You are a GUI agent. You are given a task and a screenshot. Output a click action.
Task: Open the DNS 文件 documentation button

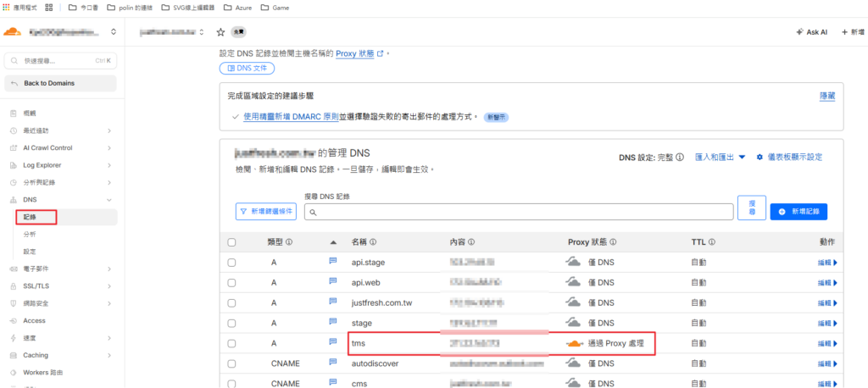[247, 69]
